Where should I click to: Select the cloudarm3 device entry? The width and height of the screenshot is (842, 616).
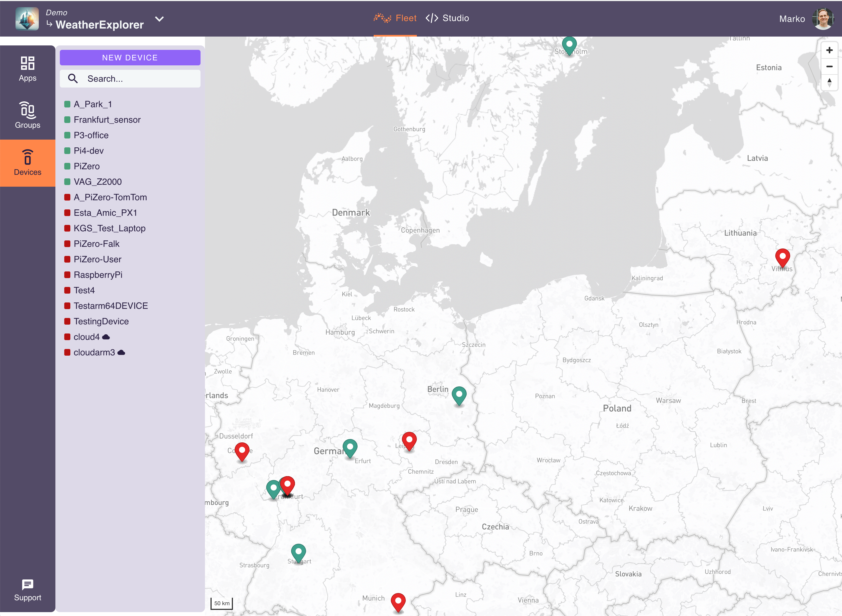click(94, 352)
